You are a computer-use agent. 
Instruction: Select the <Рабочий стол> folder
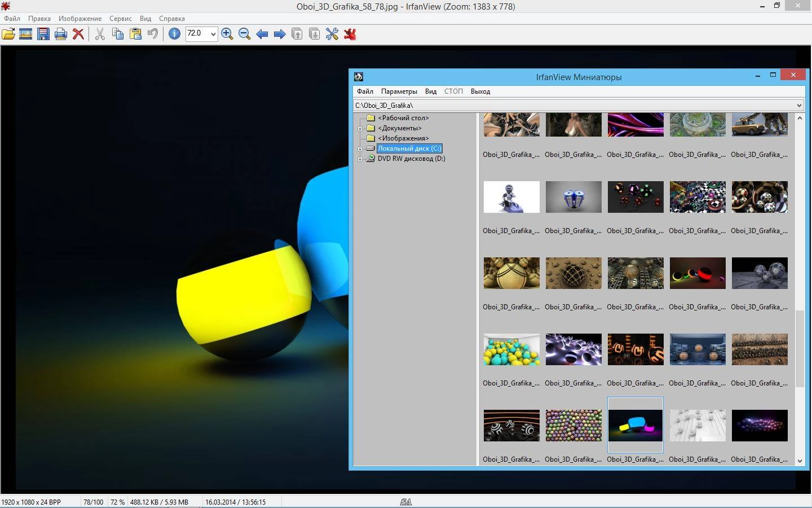pyautogui.click(x=403, y=118)
